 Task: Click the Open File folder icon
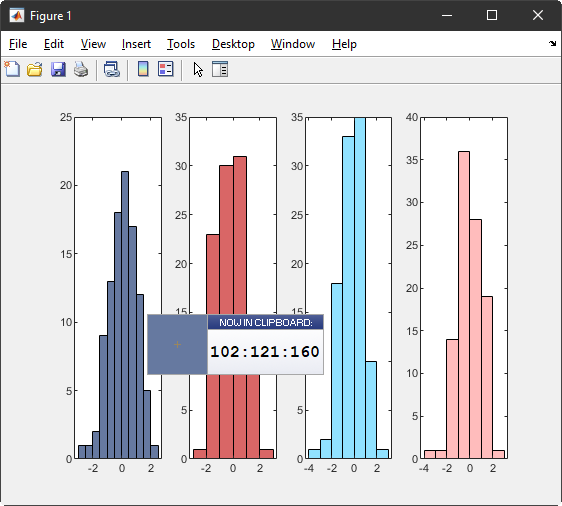[35, 69]
